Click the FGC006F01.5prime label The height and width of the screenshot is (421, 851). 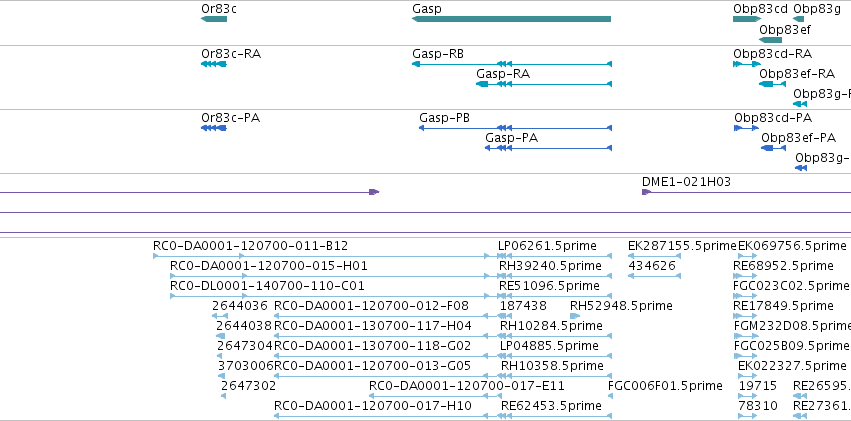click(665, 386)
